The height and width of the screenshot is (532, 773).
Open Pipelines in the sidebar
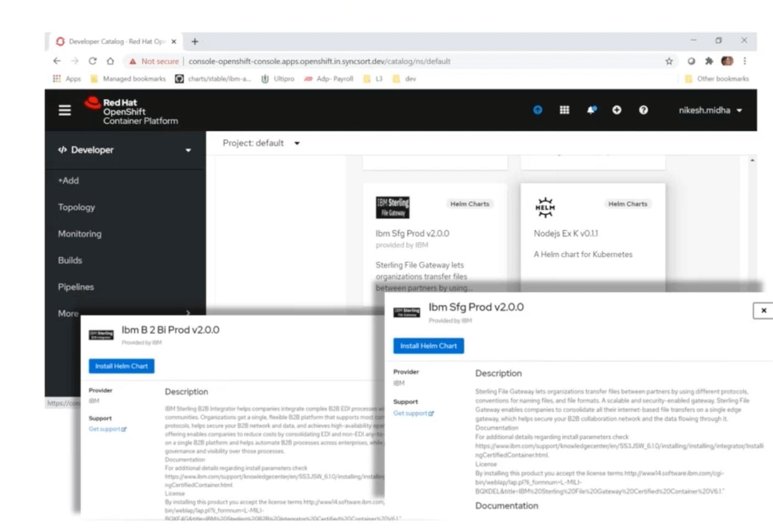coord(76,287)
